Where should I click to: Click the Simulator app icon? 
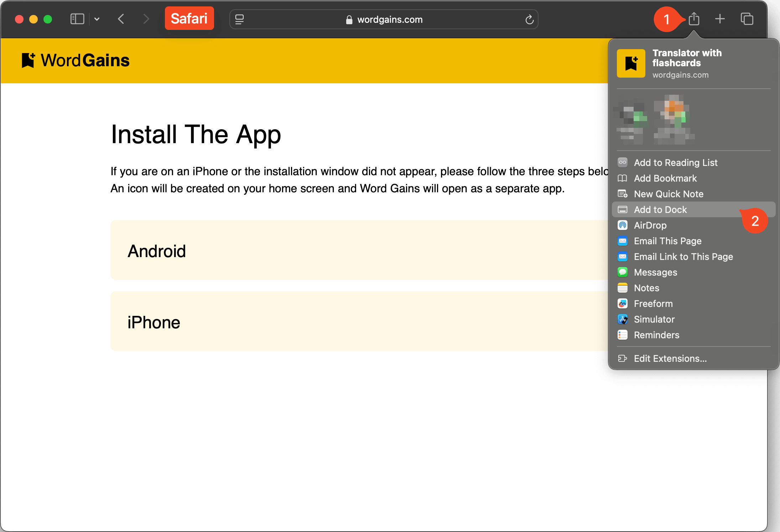[622, 319]
